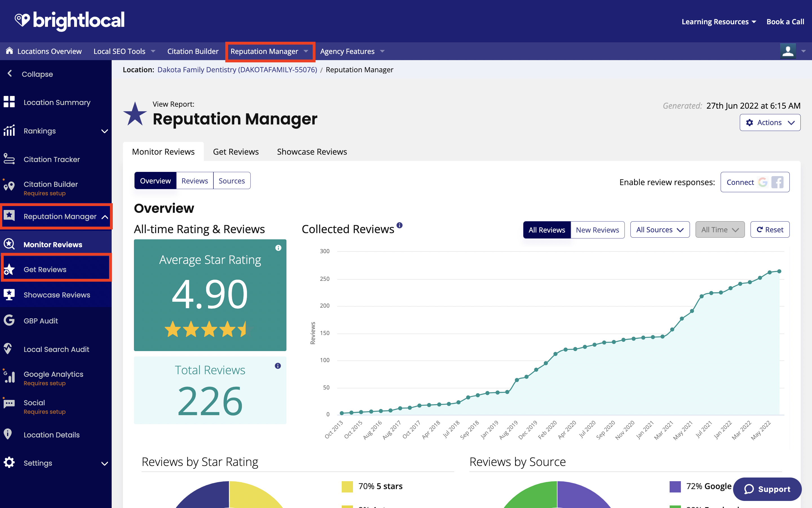This screenshot has width=812, height=508.
Task: Click the Google Analytics sidebar icon
Action: (9, 376)
